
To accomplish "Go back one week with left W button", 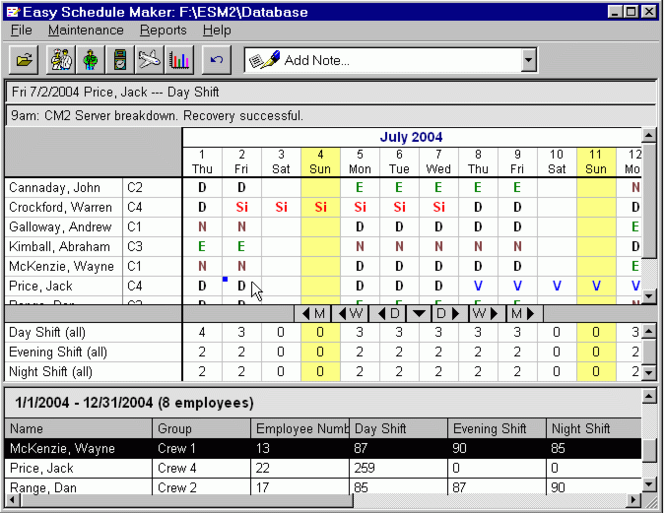I will (x=350, y=314).
